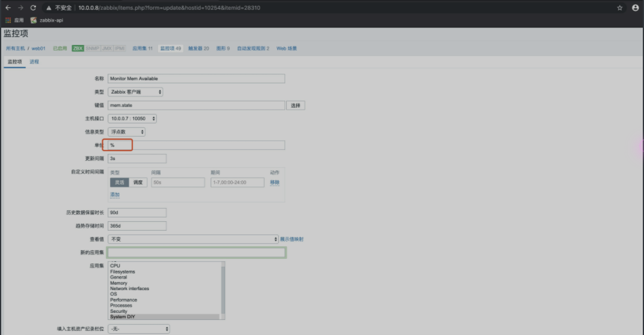Click the SNMP availability badge
This screenshot has width=644, height=335.
[92, 49]
